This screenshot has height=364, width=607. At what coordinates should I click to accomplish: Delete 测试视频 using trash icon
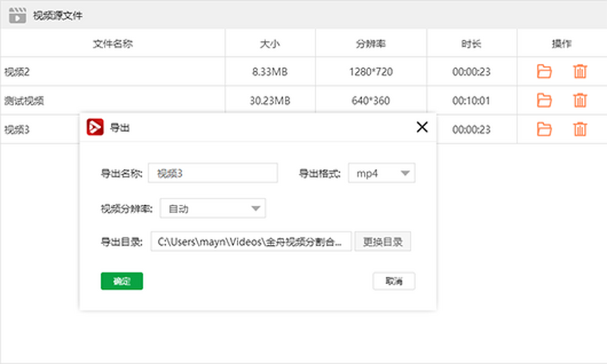[580, 101]
